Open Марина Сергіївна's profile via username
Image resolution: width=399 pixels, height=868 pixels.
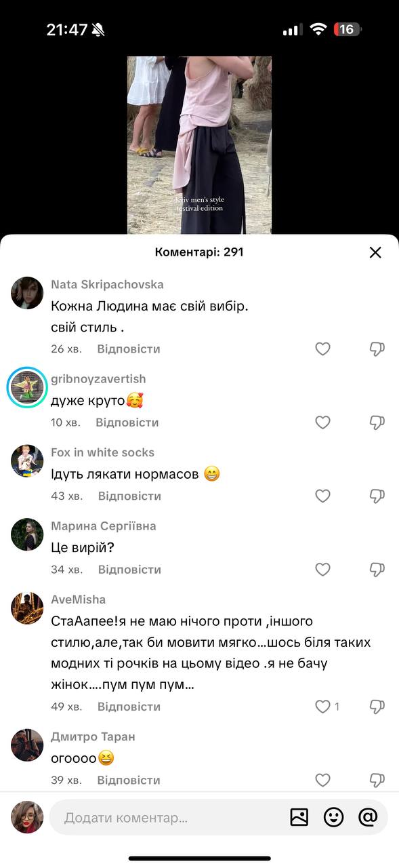104,526
